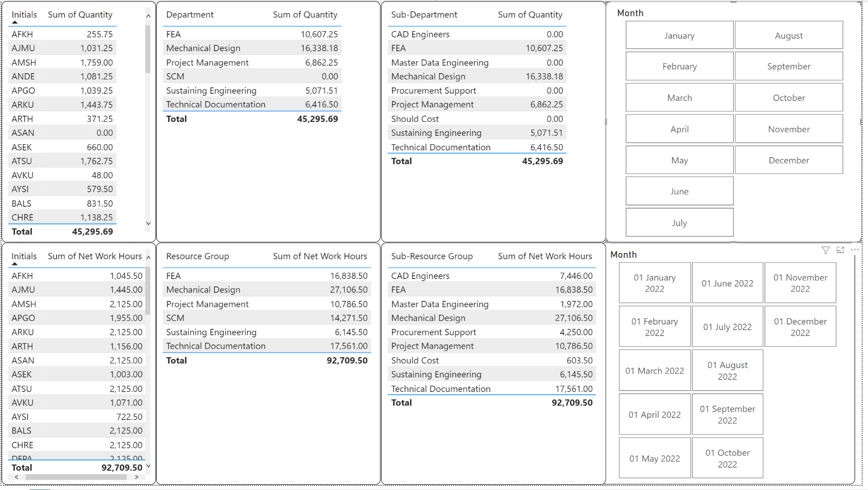
Task: Sort by Sub-Resource Group column header
Action: 432,256
